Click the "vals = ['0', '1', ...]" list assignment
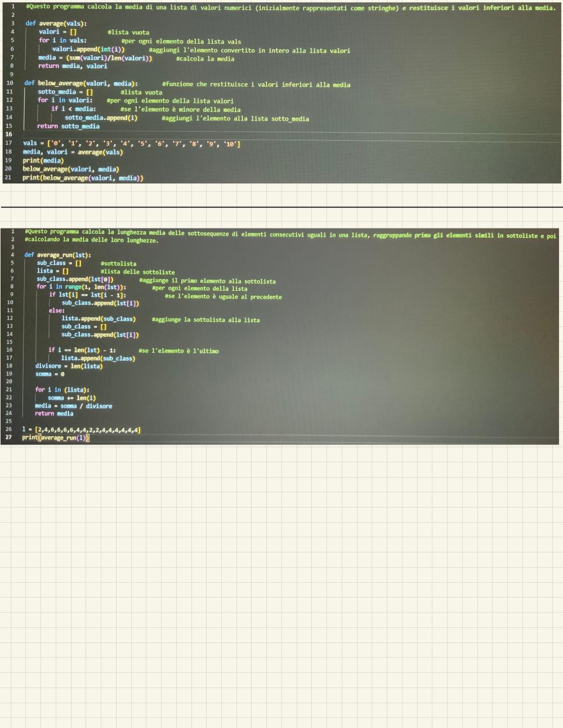The width and height of the screenshot is (563, 728). (132, 143)
